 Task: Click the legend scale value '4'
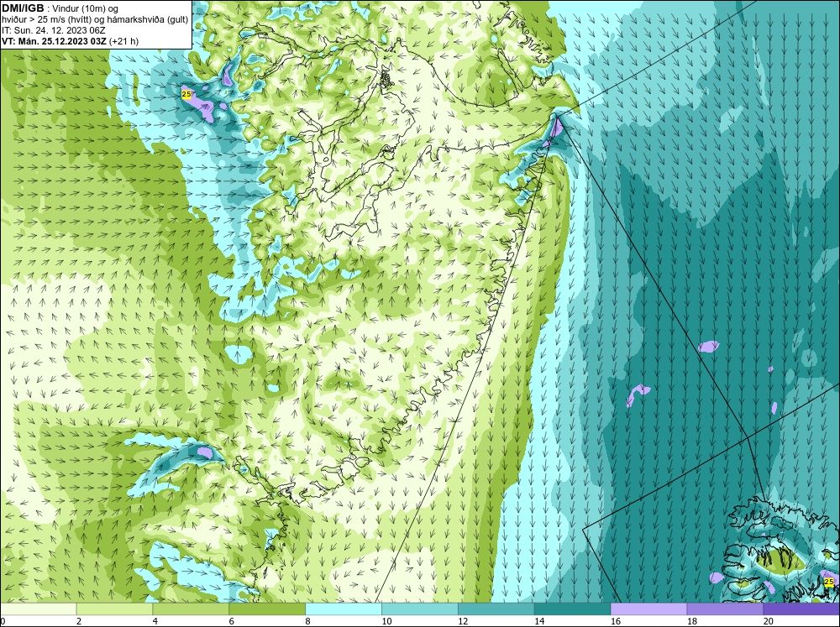[155, 621]
